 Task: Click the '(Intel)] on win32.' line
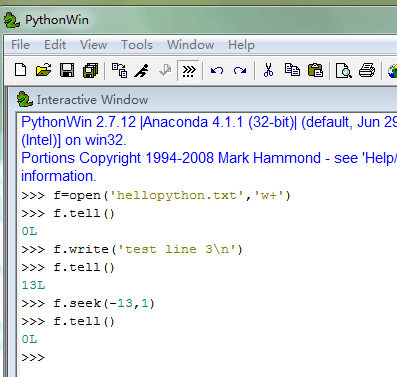74,140
